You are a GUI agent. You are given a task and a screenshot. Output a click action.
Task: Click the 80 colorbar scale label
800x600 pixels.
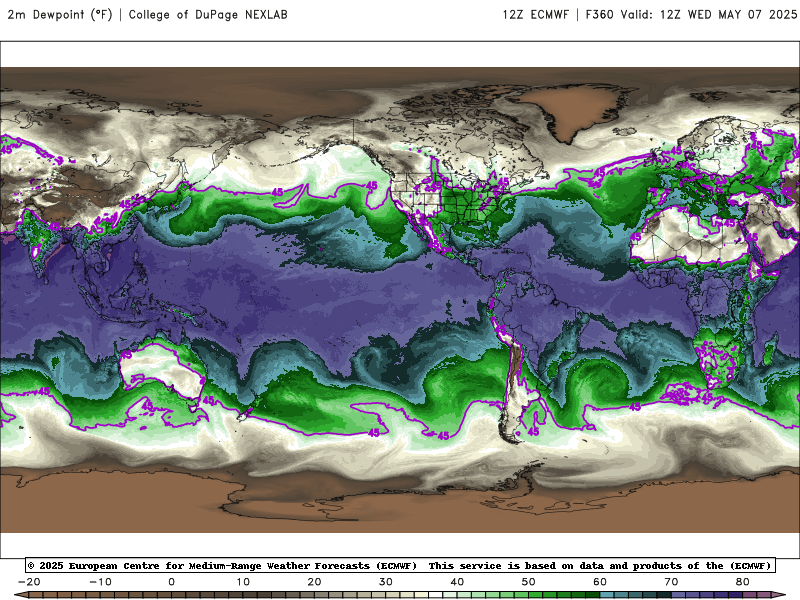[743, 582]
